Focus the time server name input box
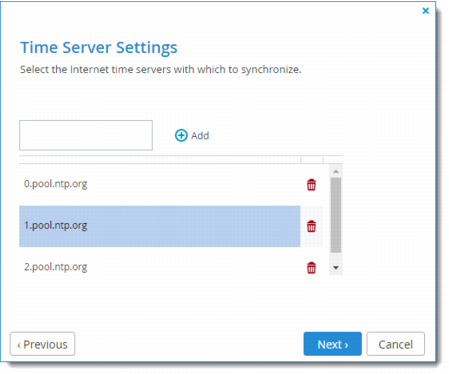This screenshot has width=449, height=374. (x=86, y=135)
